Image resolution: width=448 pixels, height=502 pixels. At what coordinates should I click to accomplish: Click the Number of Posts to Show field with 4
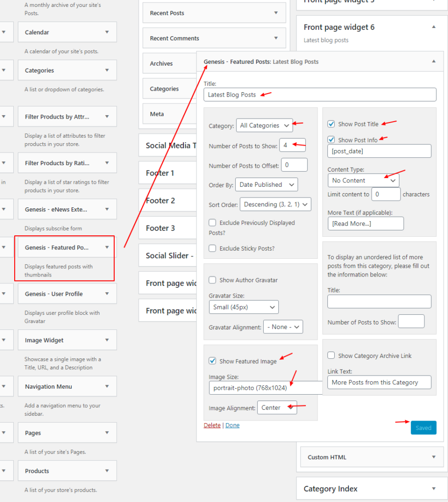pyautogui.click(x=293, y=145)
